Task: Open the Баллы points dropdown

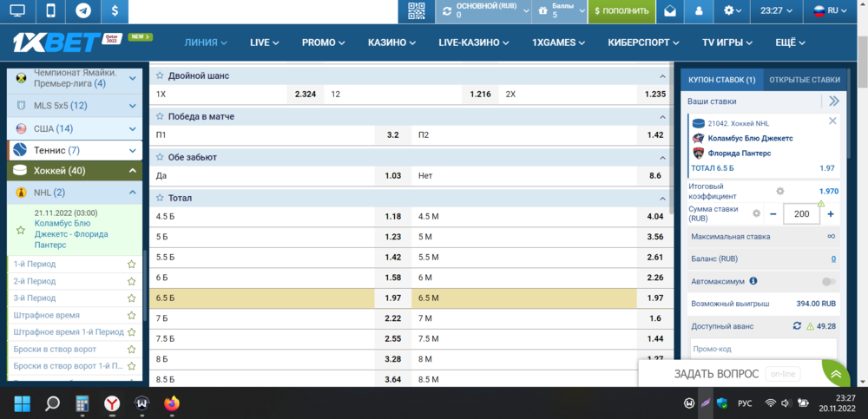Action: (559, 11)
